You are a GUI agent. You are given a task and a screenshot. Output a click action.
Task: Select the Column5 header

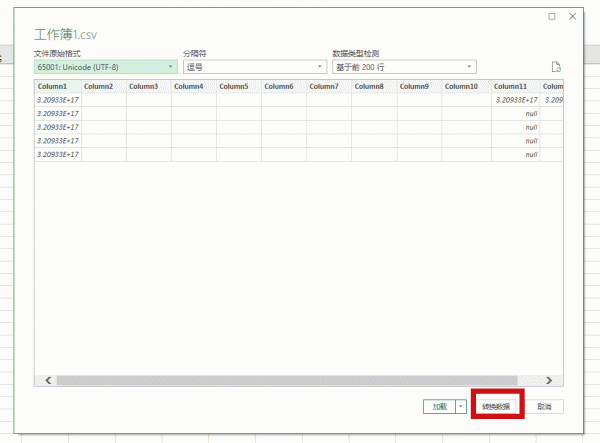[x=240, y=87]
